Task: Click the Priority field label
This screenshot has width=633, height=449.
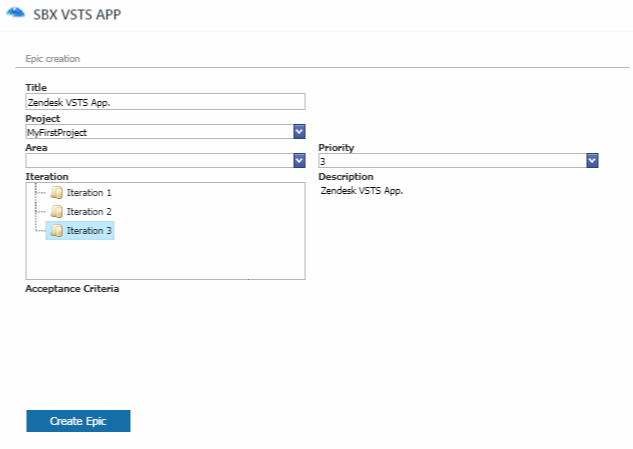Action: [336, 148]
